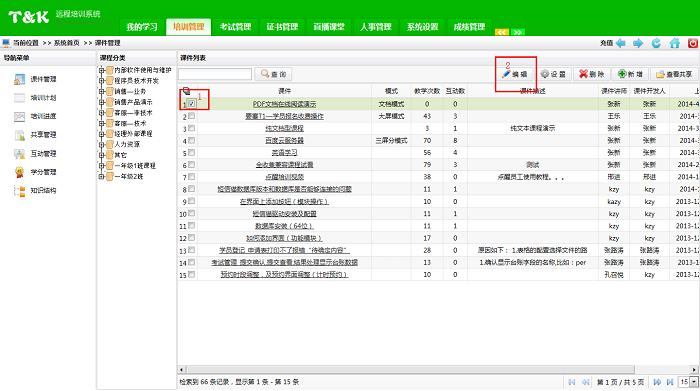
Task: Expand the 销售产品演示 category node
Action: coord(102,102)
